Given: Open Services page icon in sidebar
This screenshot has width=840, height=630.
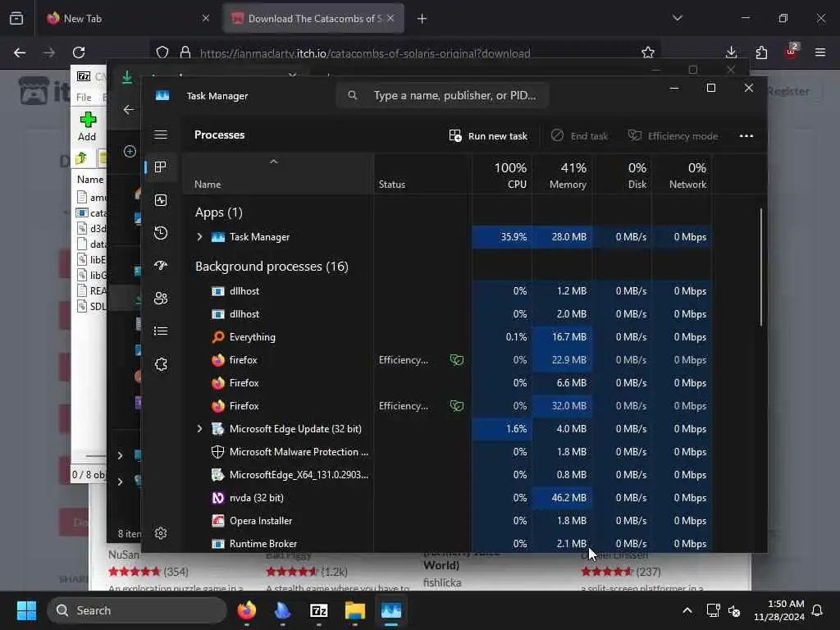Looking at the screenshot, I should click(161, 364).
